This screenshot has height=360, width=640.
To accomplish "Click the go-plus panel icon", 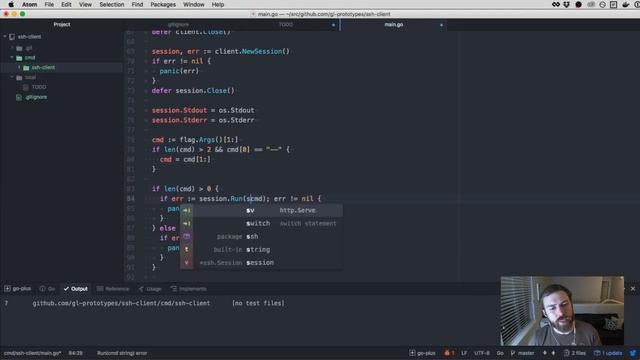I will (x=7, y=289).
